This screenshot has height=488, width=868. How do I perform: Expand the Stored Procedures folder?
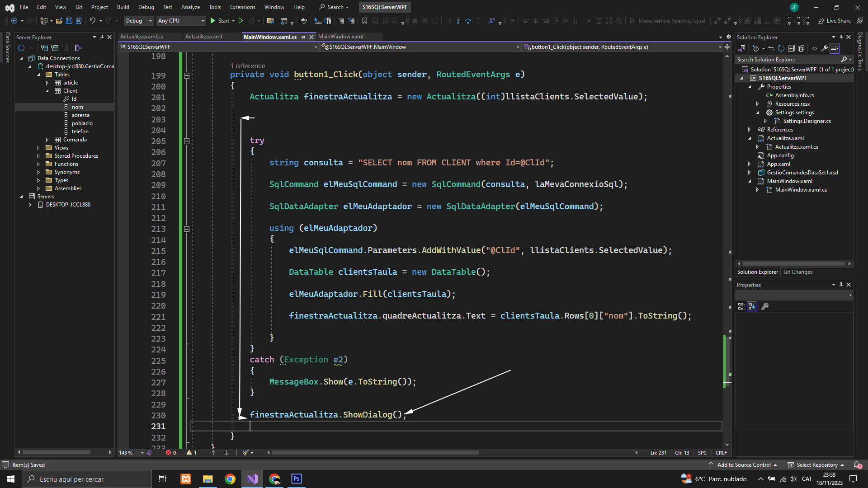click(x=39, y=156)
